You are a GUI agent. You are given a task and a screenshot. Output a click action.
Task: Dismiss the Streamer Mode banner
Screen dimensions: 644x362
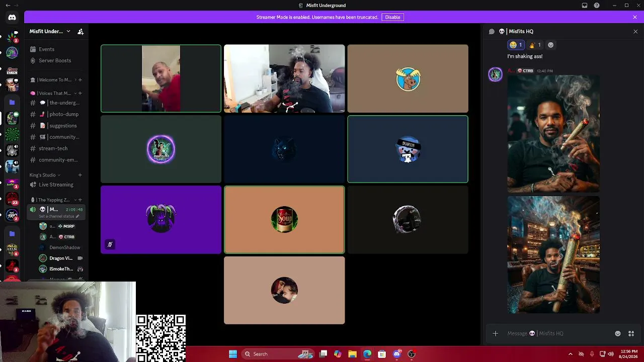pos(635,17)
